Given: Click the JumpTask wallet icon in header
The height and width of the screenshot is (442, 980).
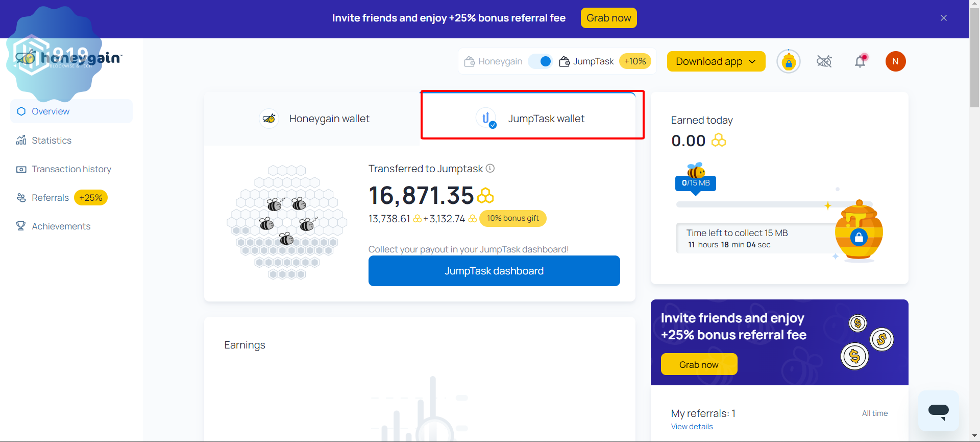Looking at the screenshot, I should [564, 61].
